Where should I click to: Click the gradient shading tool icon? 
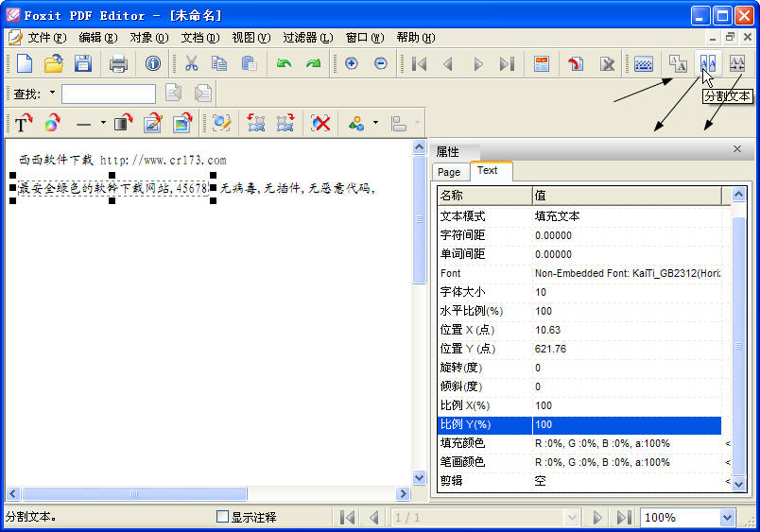(x=123, y=124)
